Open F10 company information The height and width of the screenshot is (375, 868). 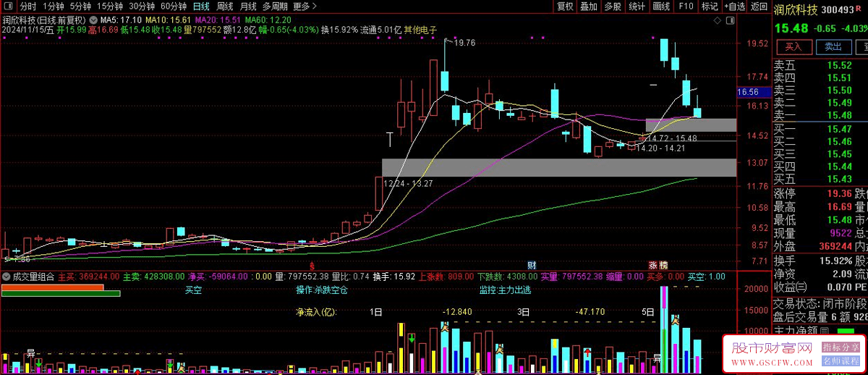pos(686,7)
